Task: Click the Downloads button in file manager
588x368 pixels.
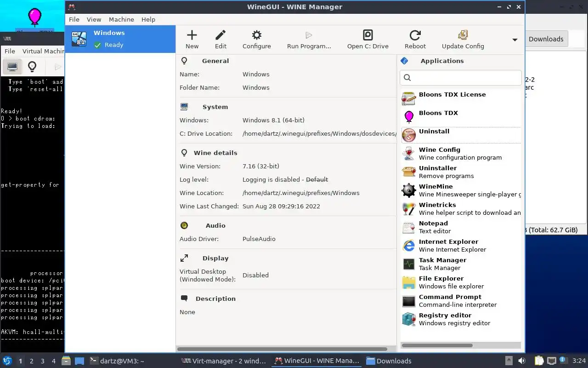Action: tap(546, 39)
